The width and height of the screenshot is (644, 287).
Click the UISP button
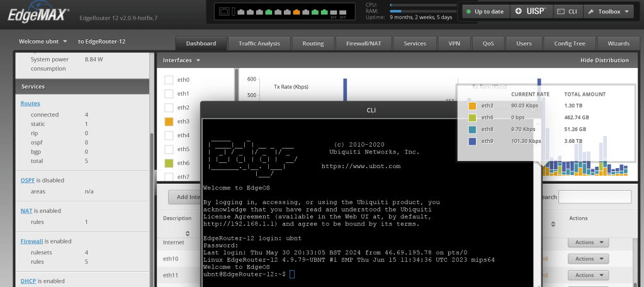531,11
